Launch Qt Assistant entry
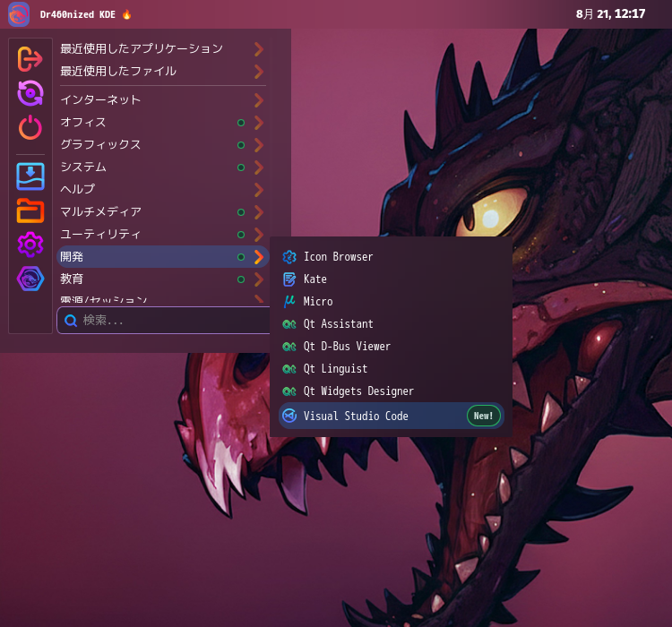The width and height of the screenshot is (672, 627). [391, 324]
